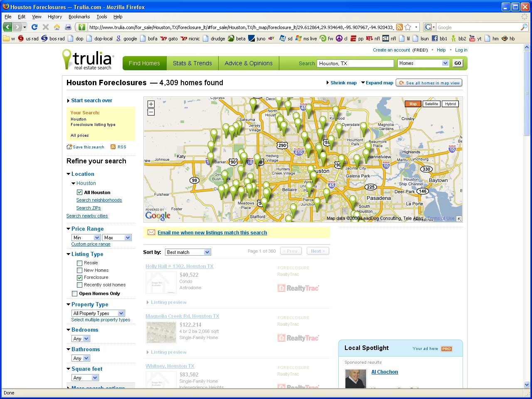The image size is (532, 399).
Task: Collapse the map overview corner arrow icon
Action: [459, 219]
